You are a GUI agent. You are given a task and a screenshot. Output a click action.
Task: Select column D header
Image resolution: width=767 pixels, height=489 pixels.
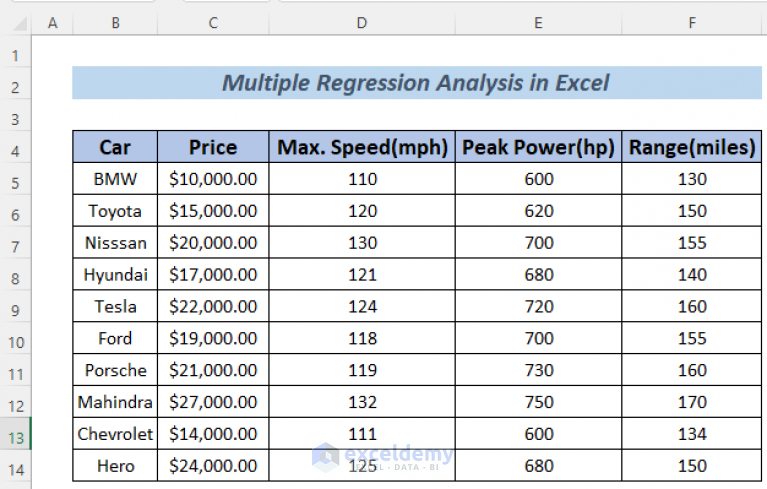pos(362,22)
